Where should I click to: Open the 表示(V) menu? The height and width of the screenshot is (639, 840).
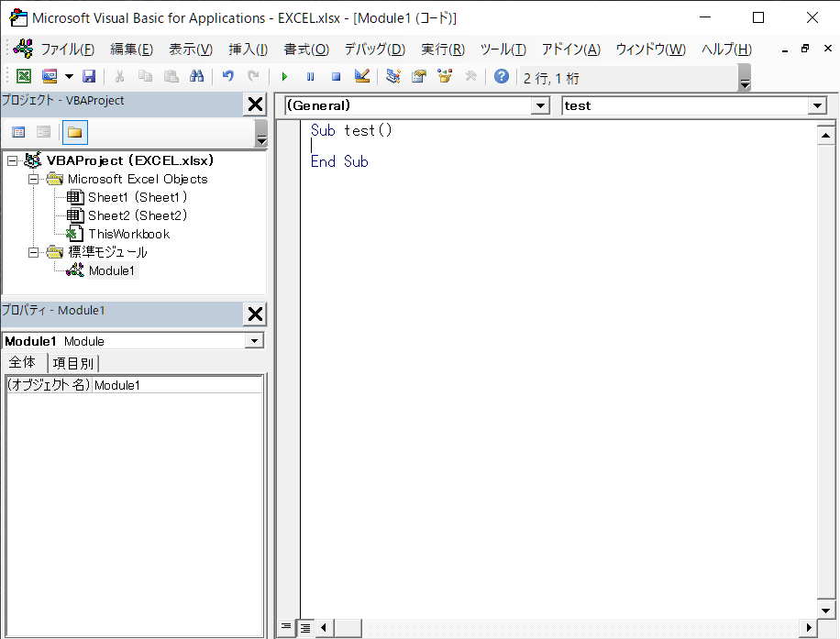pos(191,50)
